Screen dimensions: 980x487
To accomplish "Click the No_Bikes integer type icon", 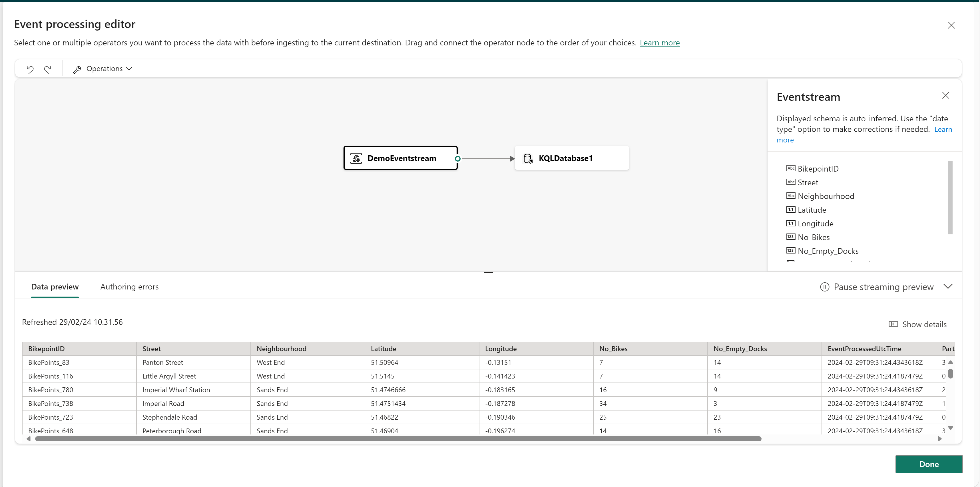I will click(791, 237).
